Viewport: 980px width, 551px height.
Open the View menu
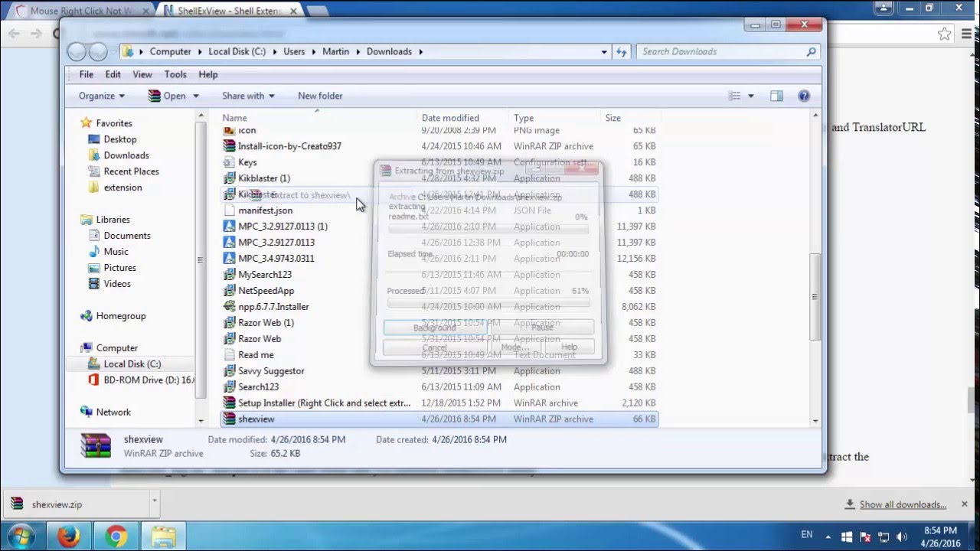click(142, 74)
